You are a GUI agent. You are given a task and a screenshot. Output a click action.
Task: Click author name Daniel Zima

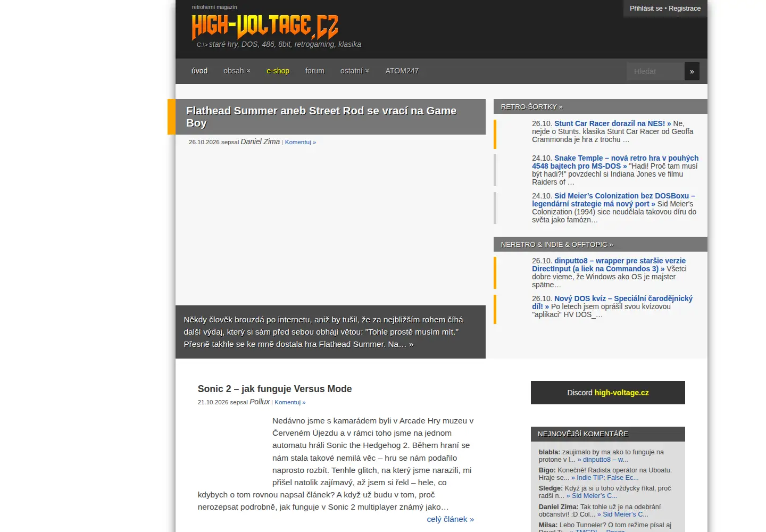(260, 142)
